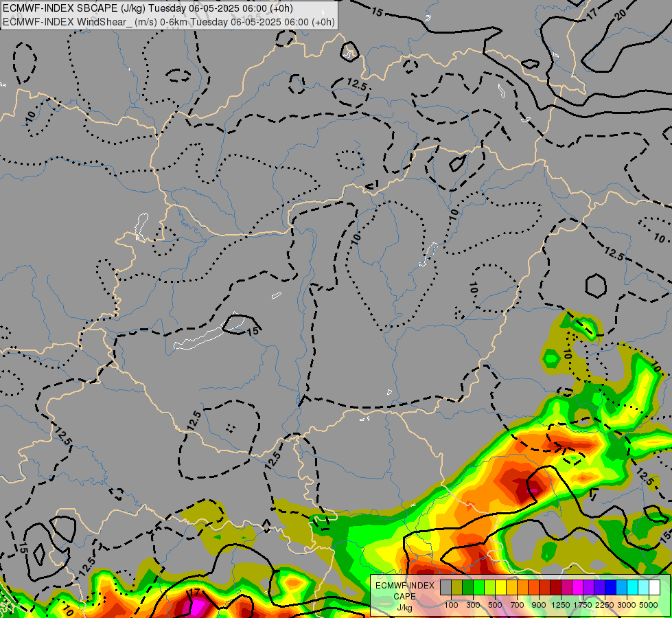This screenshot has width=672, height=618.
Task: Click the legend label 100
Action: [x=451, y=605]
